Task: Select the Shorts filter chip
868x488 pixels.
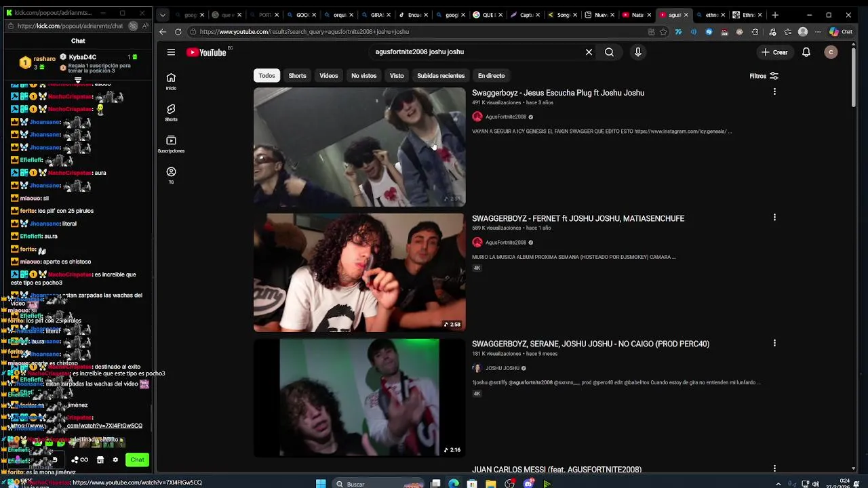Action: (x=297, y=76)
